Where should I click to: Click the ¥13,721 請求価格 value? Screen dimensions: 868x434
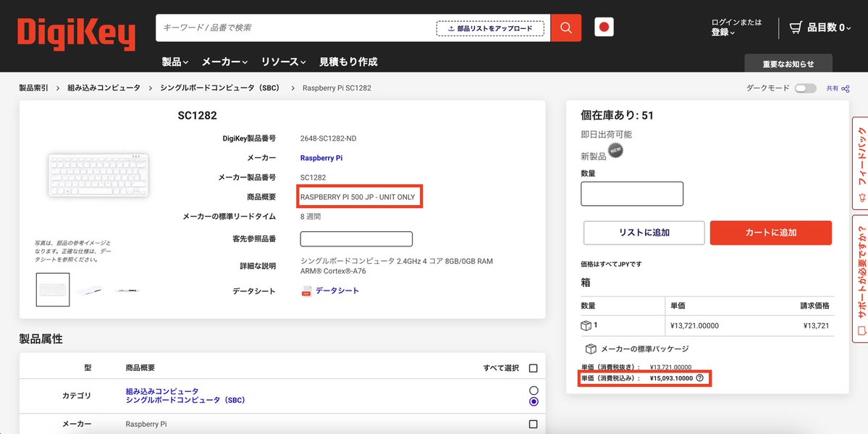817,326
